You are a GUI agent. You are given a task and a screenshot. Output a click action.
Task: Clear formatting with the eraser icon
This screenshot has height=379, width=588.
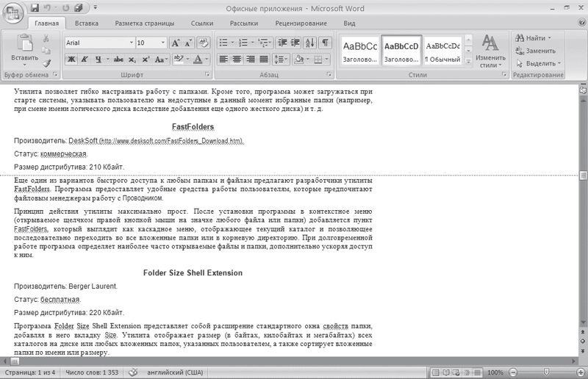204,43
